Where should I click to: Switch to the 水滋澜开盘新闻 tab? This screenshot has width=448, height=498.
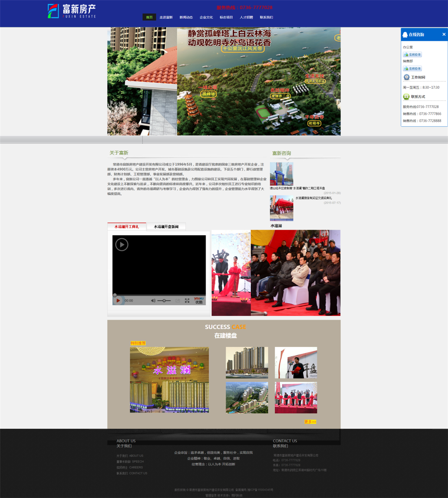tap(166, 227)
